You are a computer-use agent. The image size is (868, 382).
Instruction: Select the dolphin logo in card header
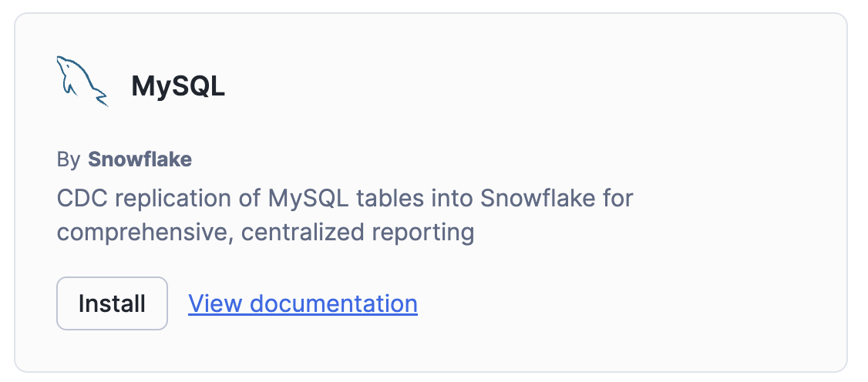82,81
